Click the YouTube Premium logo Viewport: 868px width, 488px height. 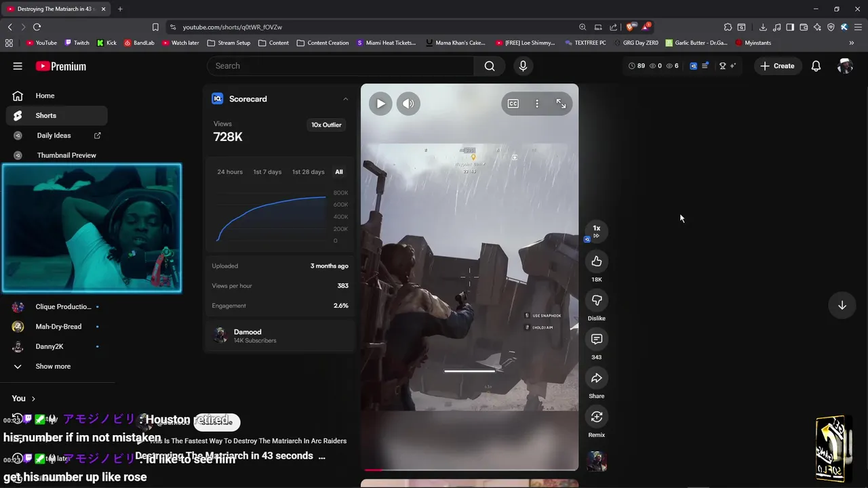pyautogui.click(x=61, y=66)
